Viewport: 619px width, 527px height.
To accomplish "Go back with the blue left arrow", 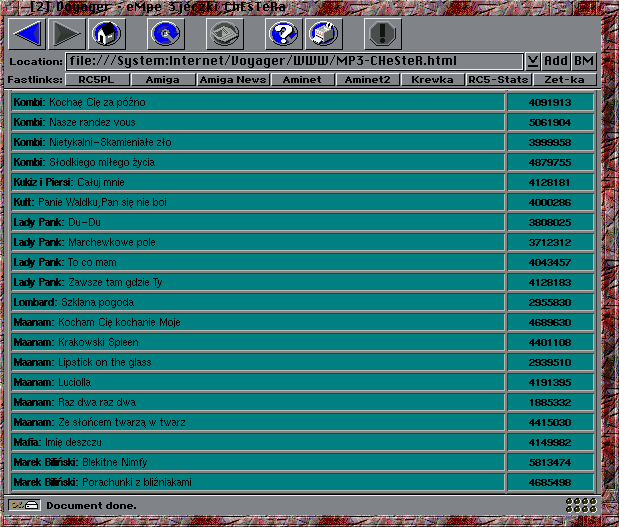I will 27,34.
